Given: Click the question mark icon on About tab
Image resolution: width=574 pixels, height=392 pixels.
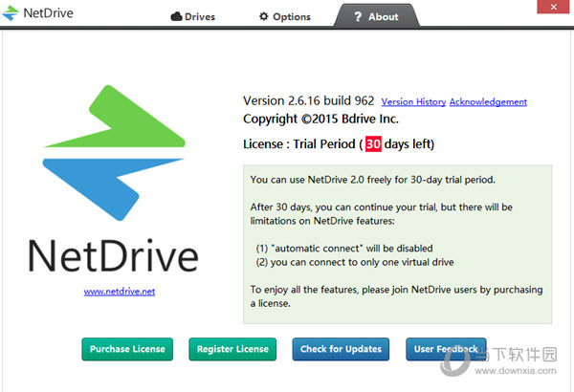Looking at the screenshot, I should coord(358,16).
